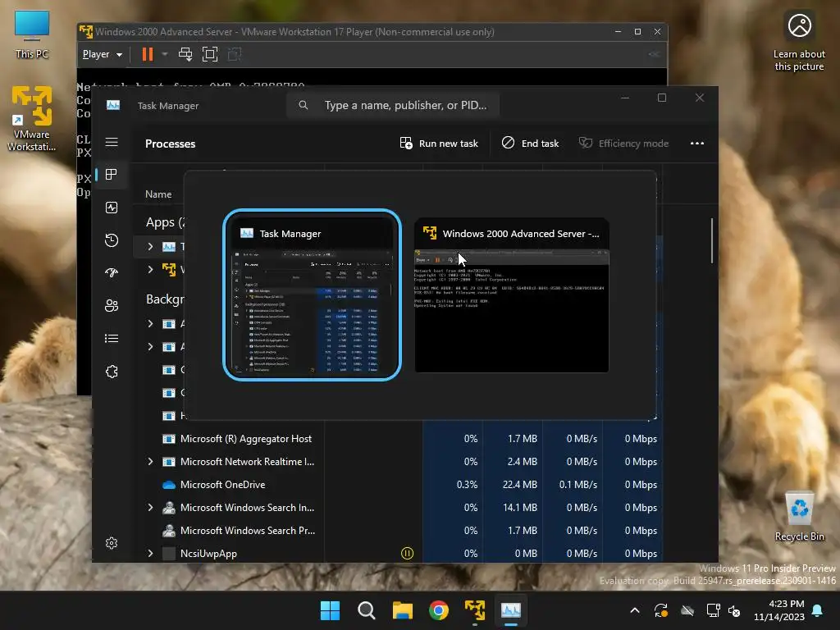Click muted volume icon in system tray
This screenshot has width=840, height=630.
coord(734,610)
